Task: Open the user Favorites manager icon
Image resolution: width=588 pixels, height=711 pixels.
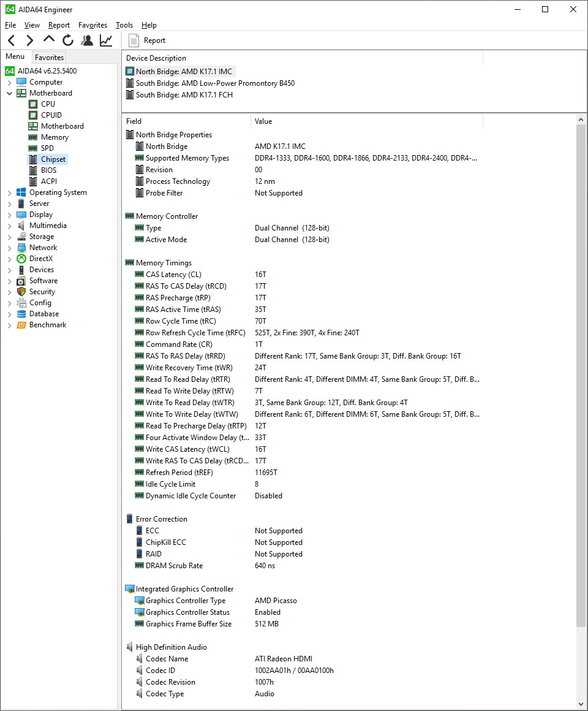Action: [87, 40]
